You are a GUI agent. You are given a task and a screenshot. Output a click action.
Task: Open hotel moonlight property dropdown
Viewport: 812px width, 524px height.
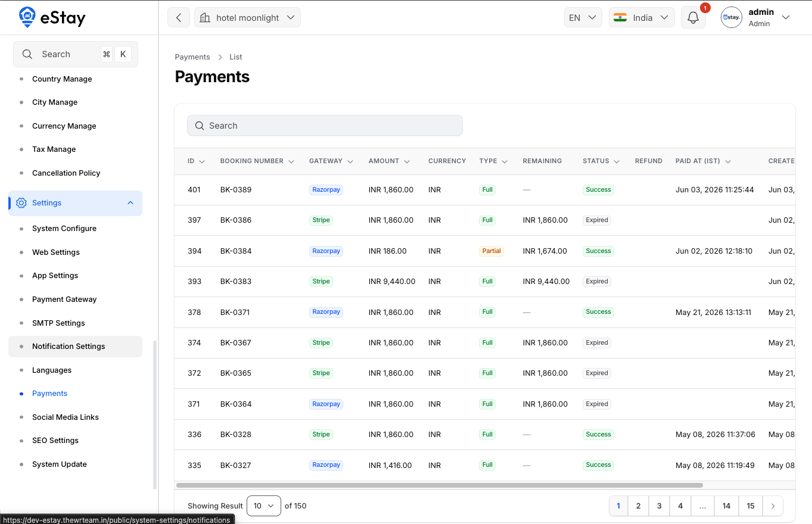[x=247, y=17]
